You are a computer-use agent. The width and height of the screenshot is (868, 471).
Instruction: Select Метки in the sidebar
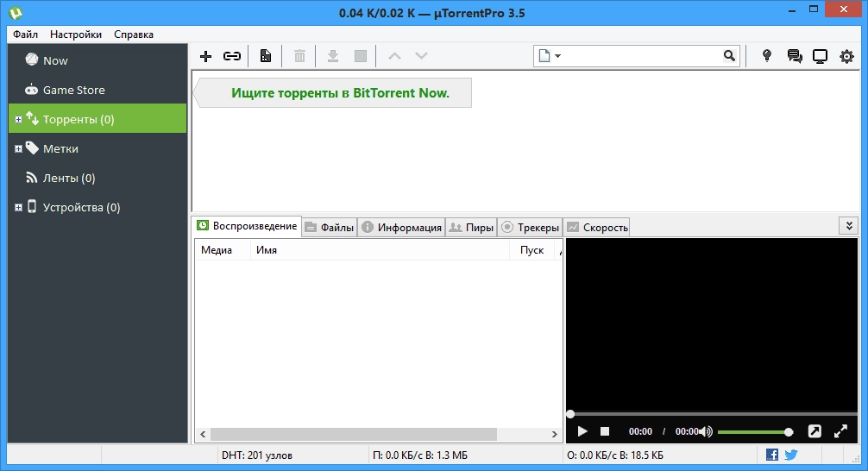point(97,148)
